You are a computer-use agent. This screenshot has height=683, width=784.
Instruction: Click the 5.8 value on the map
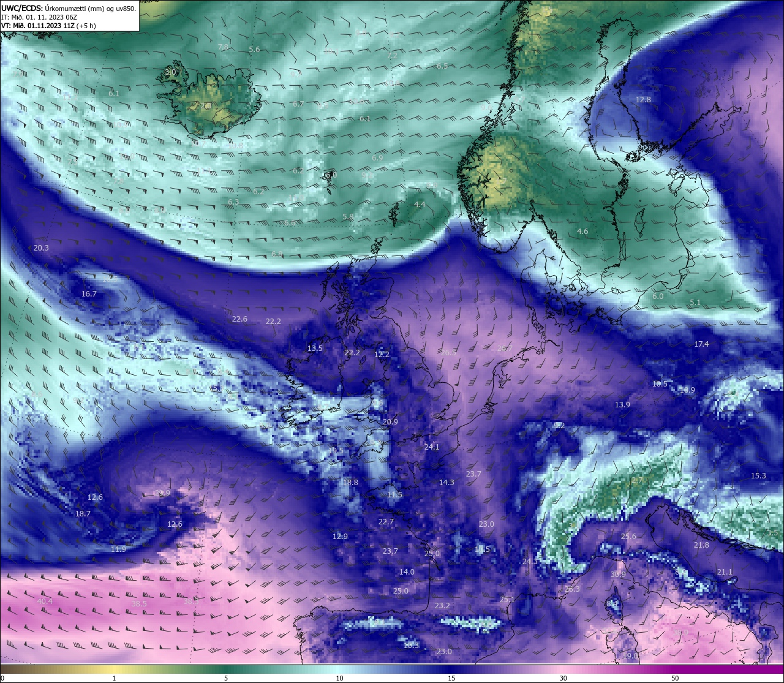348,217
